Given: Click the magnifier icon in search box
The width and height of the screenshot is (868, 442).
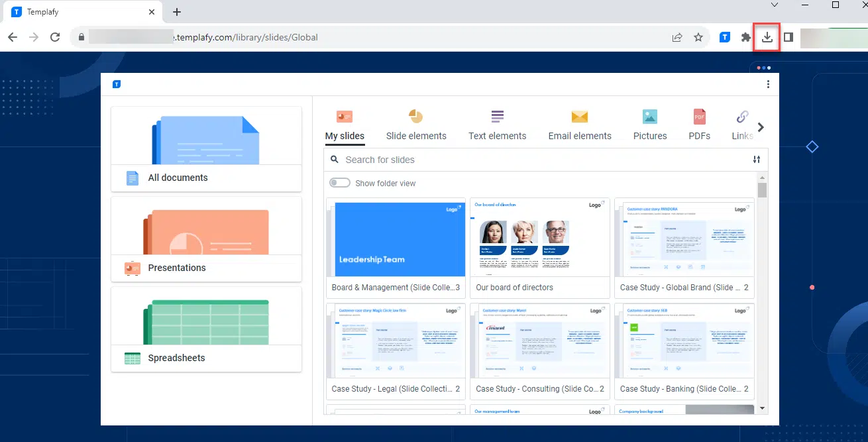Looking at the screenshot, I should click(x=334, y=160).
